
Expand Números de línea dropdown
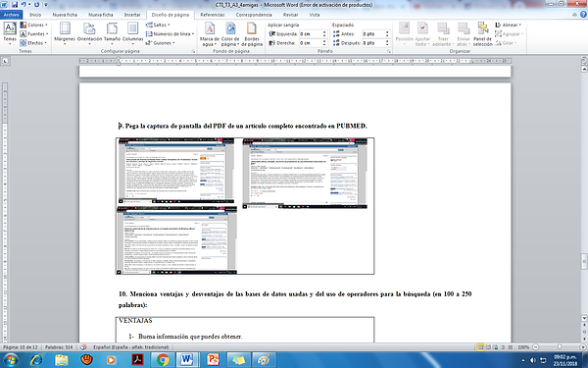coord(170,33)
